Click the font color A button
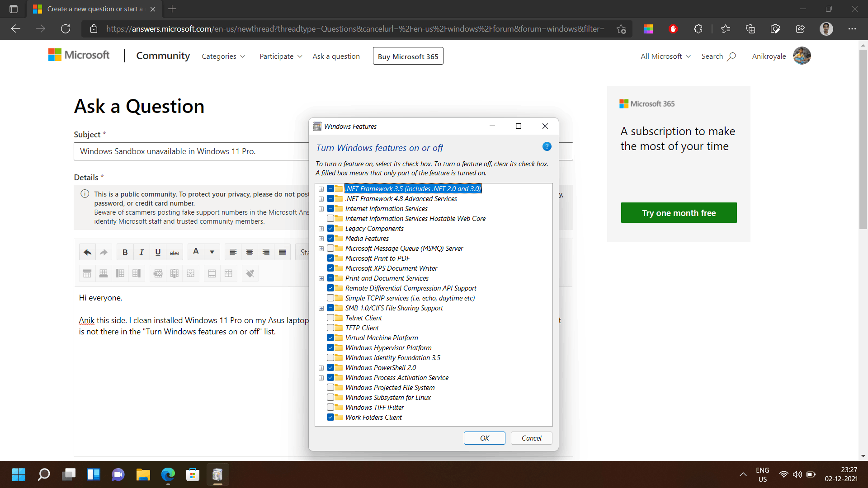The image size is (868, 488). click(x=196, y=252)
